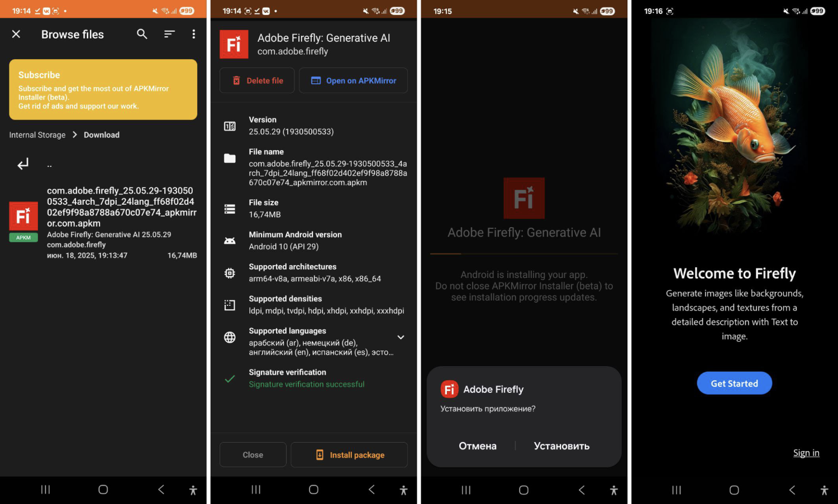Tap the yellow Subscribe banner
838x504 pixels.
click(103, 89)
